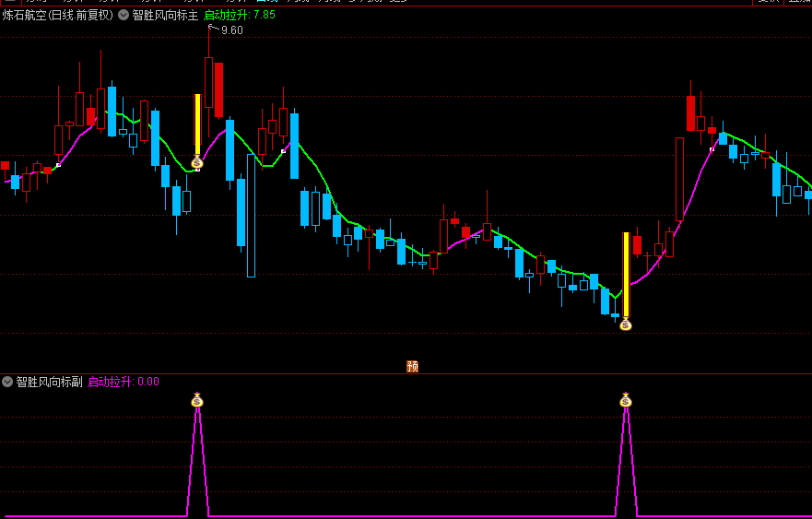Image resolution: width=812 pixels, height=519 pixels.
Task: Select the candlestick marked with the 9.60 high
Action: [208, 82]
